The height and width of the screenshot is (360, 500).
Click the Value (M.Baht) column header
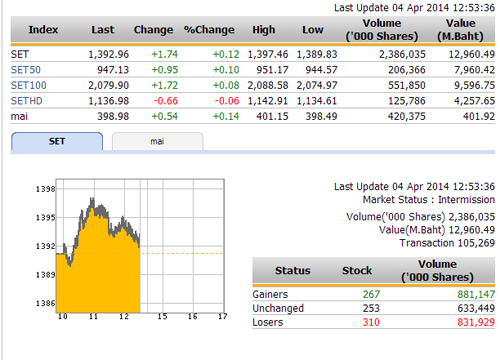[460, 30]
